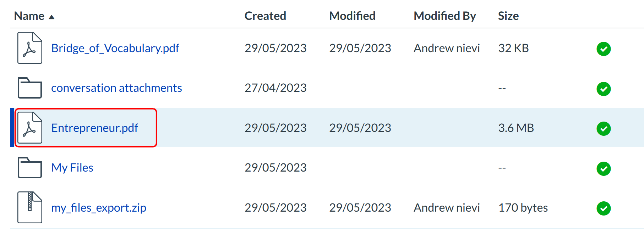Sort files by Modified column

352,16
